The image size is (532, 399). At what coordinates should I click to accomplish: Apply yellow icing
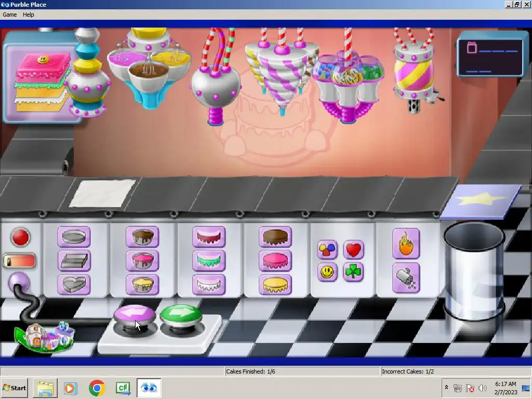pyautogui.click(x=275, y=284)
